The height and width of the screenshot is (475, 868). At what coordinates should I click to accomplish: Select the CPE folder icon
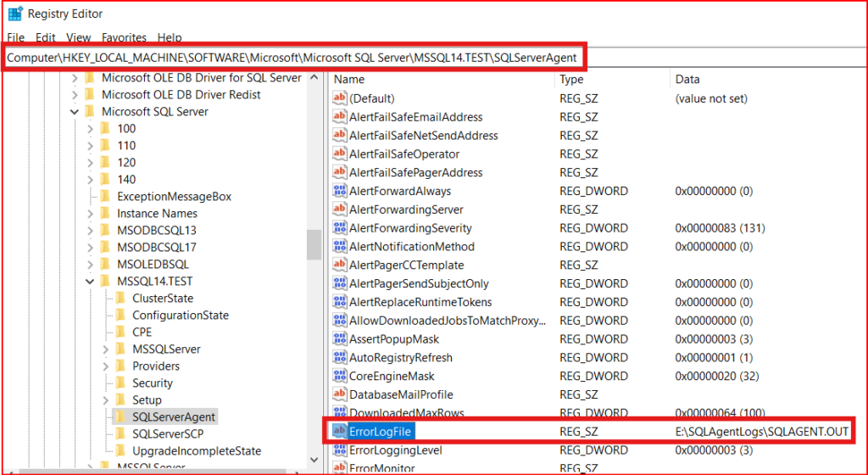point(120,332)
